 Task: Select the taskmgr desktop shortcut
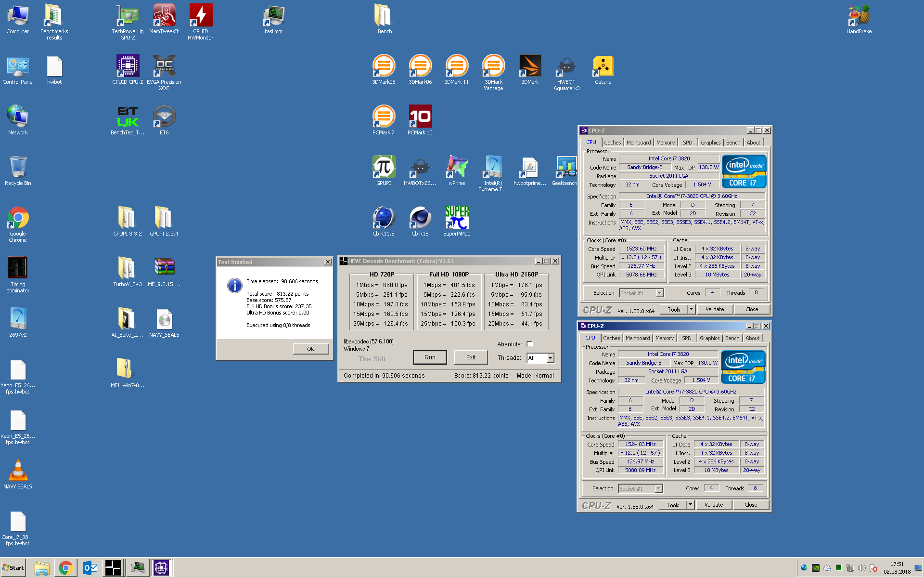(274, 19)
